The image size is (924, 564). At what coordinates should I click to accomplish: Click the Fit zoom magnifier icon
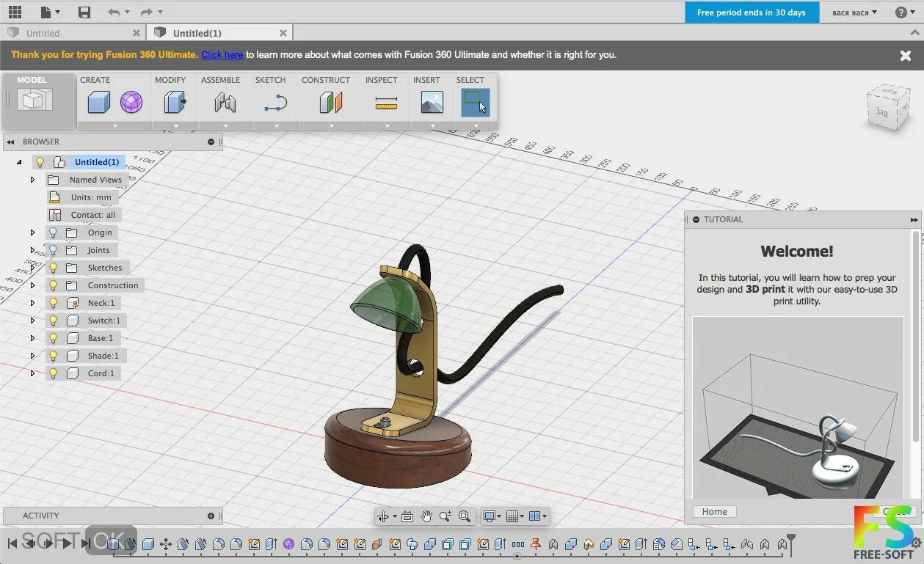tap(464, 517)
